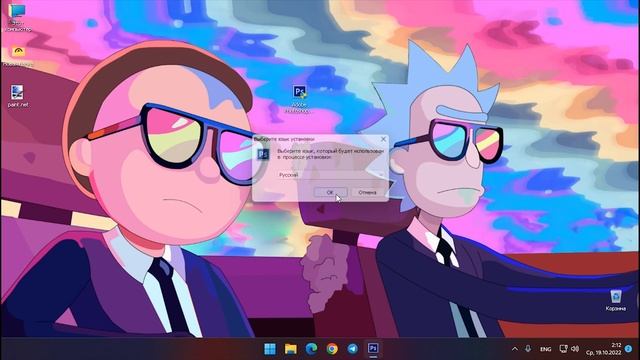Click the Photoshop installer taskbar icon
The height and width of the screenshot is (360, 640).
[373, 349]
